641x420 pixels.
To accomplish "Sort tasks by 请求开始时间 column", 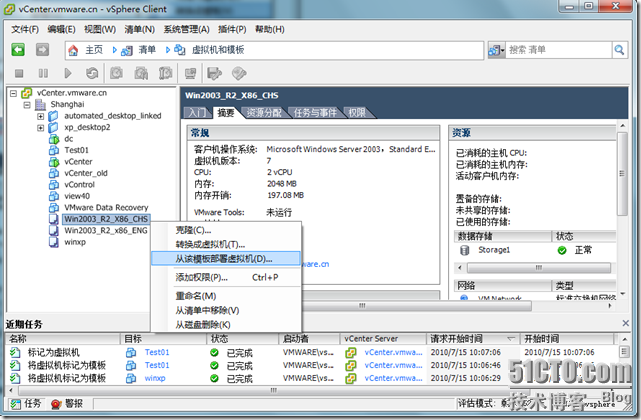I will coord(473,339).
